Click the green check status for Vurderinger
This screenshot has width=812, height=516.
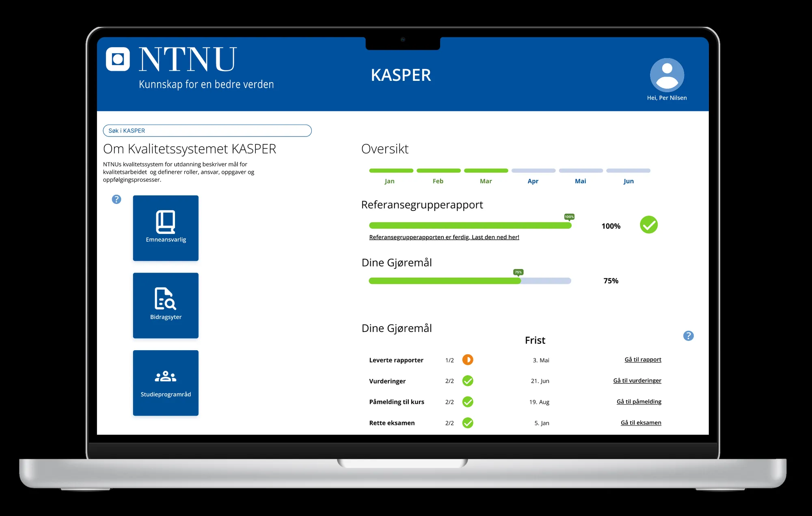(468, 381)
